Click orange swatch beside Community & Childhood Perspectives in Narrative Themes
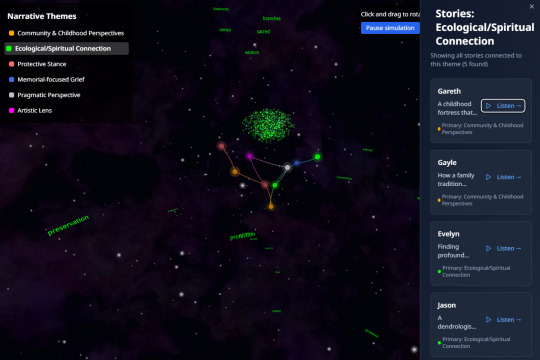The height and width of the screenshot is (360, 540). point(11,33)
